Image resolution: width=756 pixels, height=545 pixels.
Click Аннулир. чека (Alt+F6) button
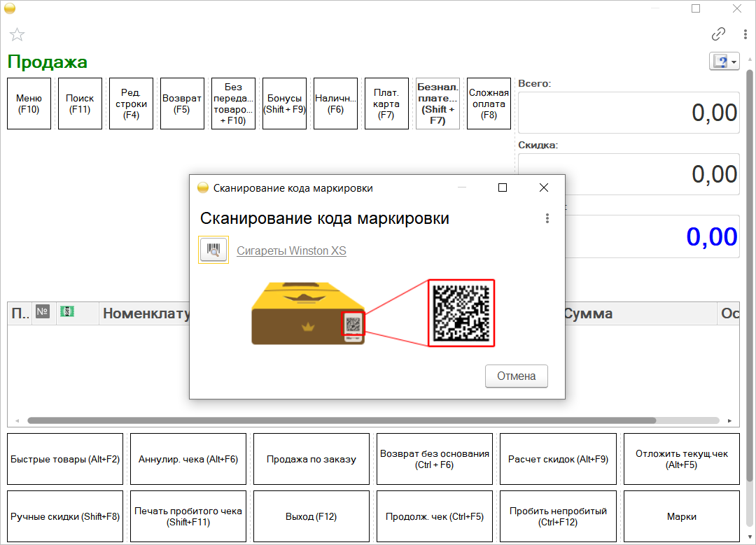[188, 459]
